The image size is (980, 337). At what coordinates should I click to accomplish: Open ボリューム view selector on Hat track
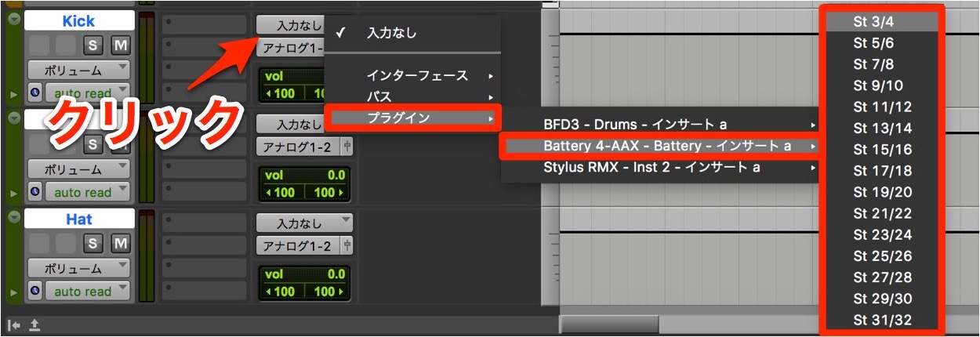click(79, 268)
